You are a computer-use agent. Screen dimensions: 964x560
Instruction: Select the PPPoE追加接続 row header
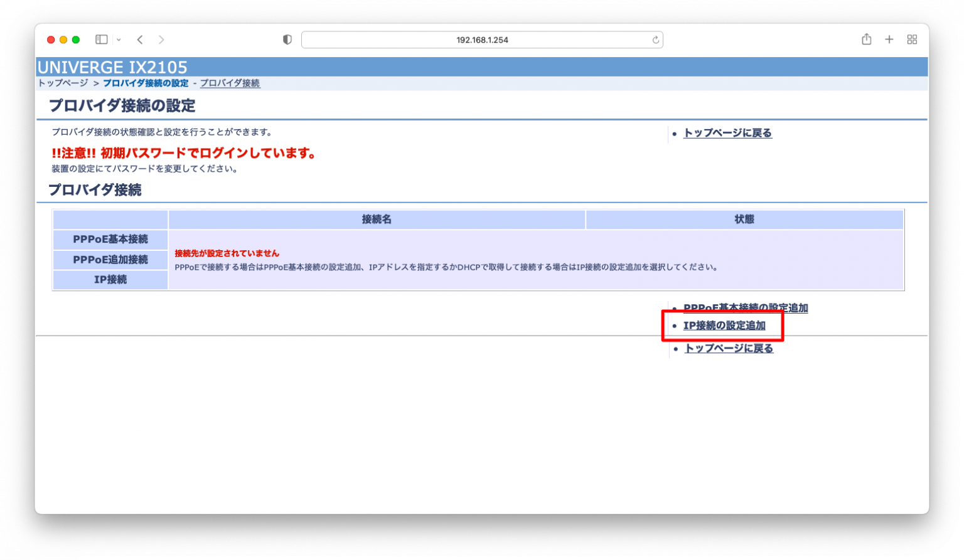click(x=110, y=260)
